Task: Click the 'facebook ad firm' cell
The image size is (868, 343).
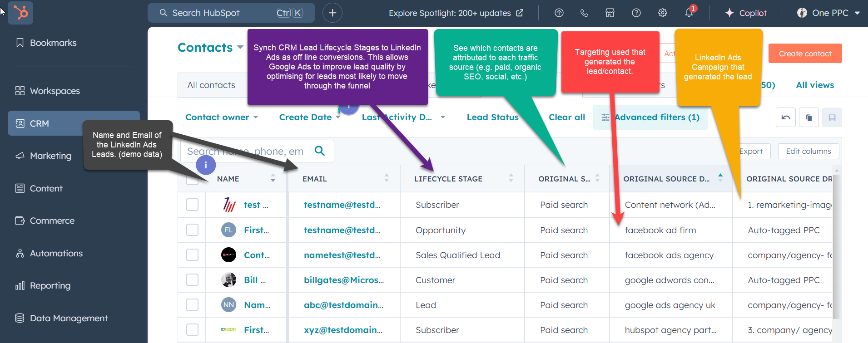Action: tap(660, 230)
